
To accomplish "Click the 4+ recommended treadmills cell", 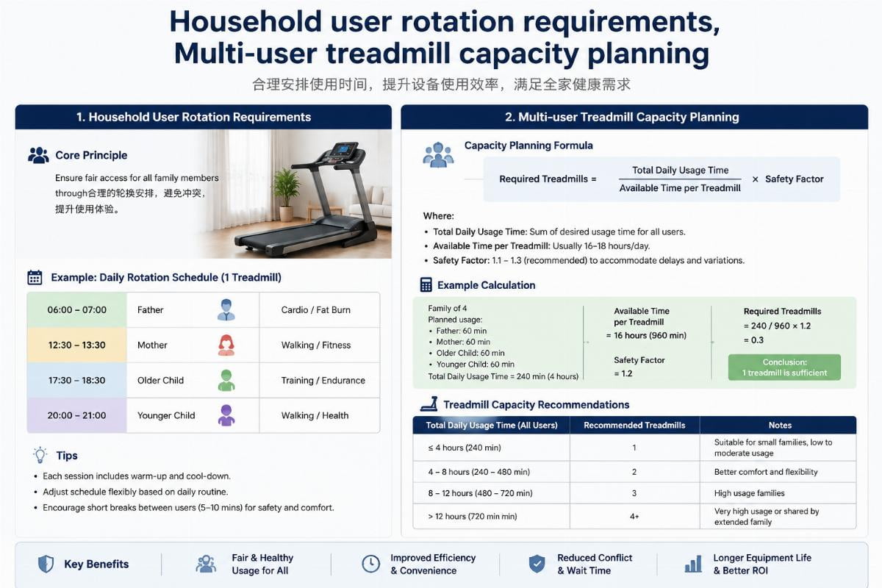I will click(634, 517).
